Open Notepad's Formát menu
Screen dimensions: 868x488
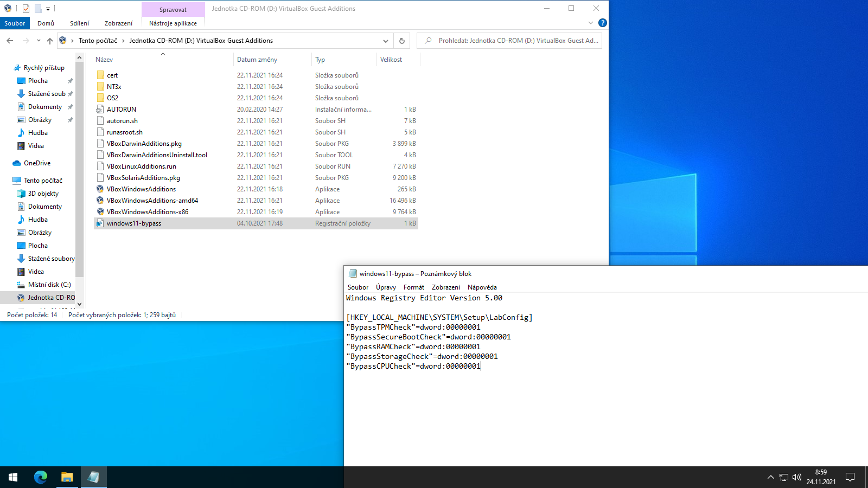point(414,287)
